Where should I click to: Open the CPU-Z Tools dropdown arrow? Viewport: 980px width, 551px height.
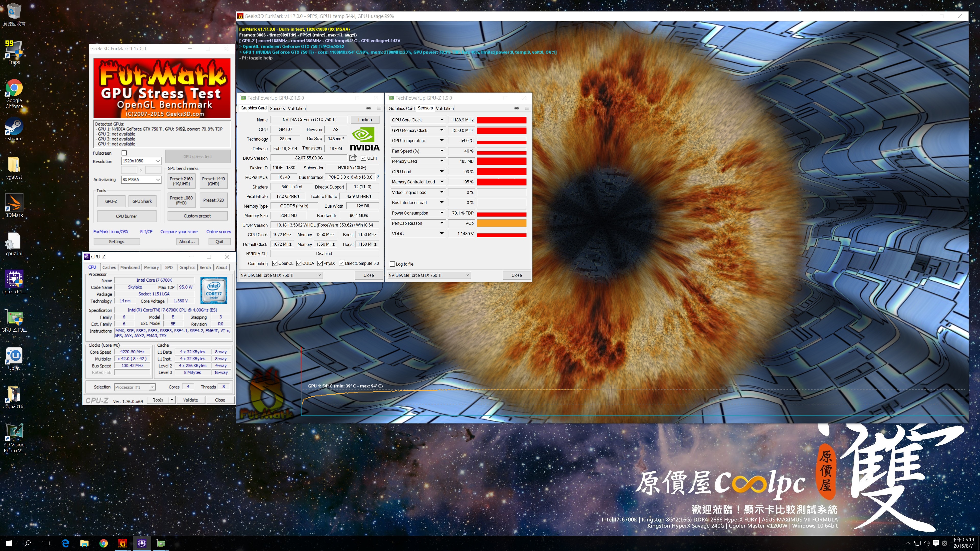click(172, 400)
